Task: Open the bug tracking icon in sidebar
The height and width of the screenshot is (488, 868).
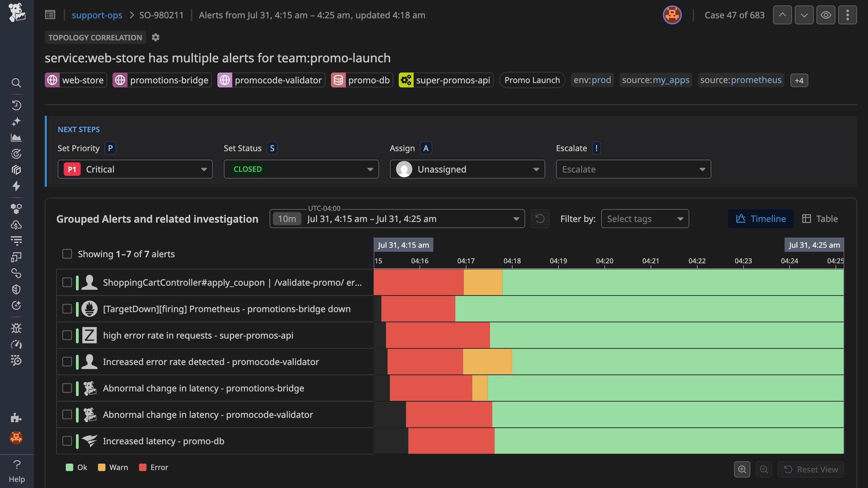Action: 16,328
